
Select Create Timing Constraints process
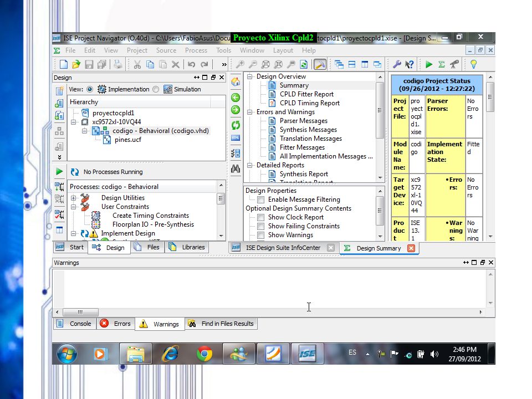[151, 216]
